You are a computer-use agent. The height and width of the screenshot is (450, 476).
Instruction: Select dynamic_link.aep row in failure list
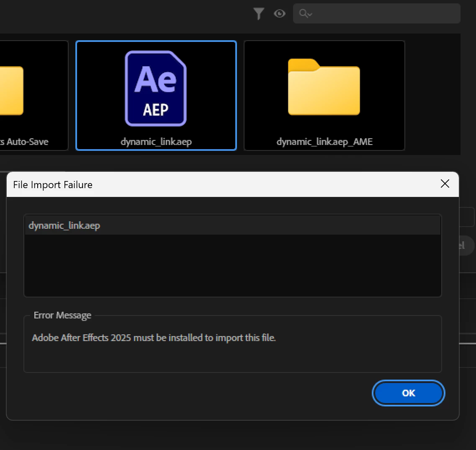coord(232,225)
